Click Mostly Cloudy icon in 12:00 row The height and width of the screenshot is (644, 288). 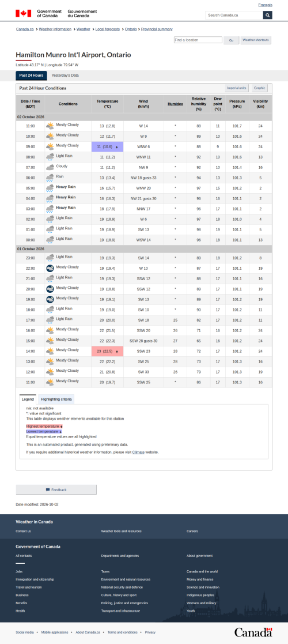(x=50, y=372)
